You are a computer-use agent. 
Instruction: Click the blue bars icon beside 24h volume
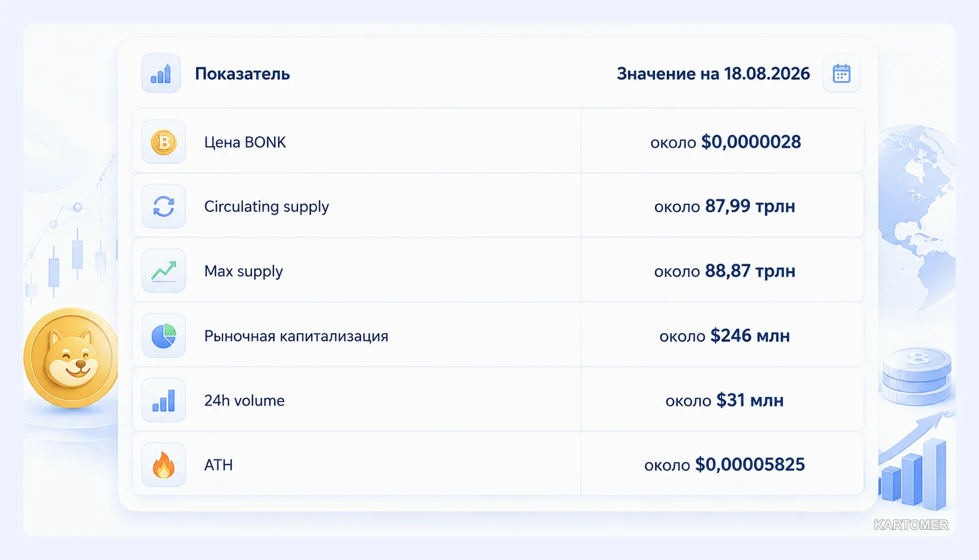164,401
